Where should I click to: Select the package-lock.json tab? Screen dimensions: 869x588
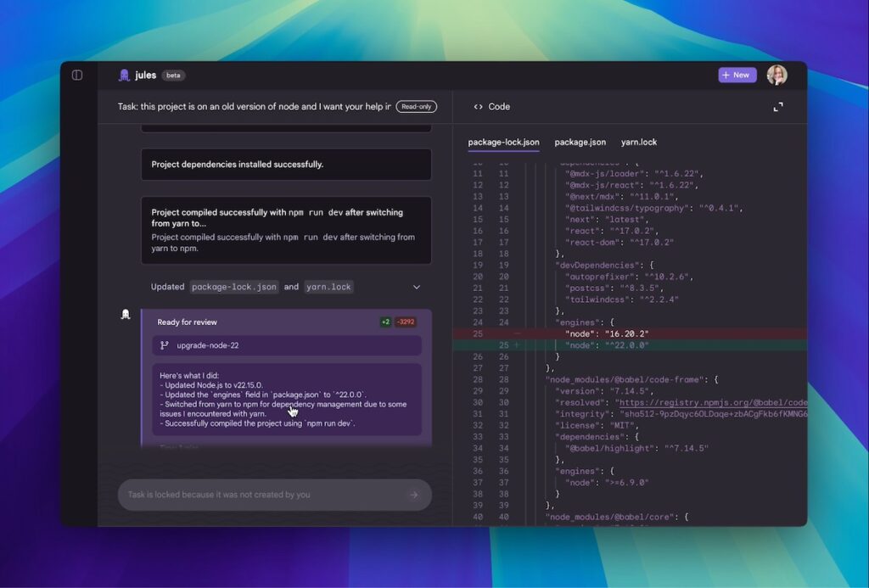click(503, 142)
